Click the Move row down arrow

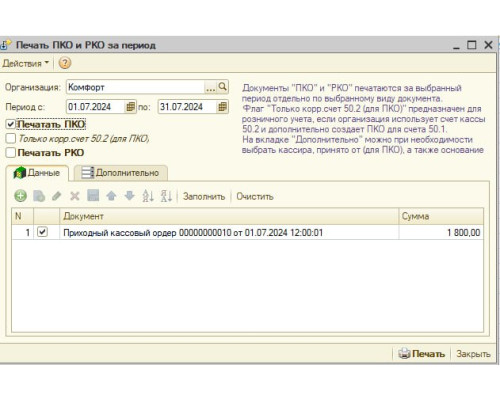tap(129, 196)
